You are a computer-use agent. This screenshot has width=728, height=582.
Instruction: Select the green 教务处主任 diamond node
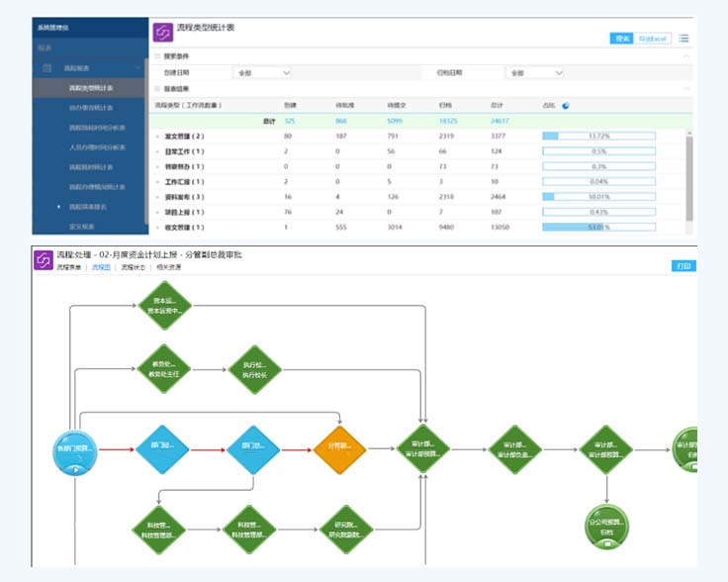(x=163, y=368)
